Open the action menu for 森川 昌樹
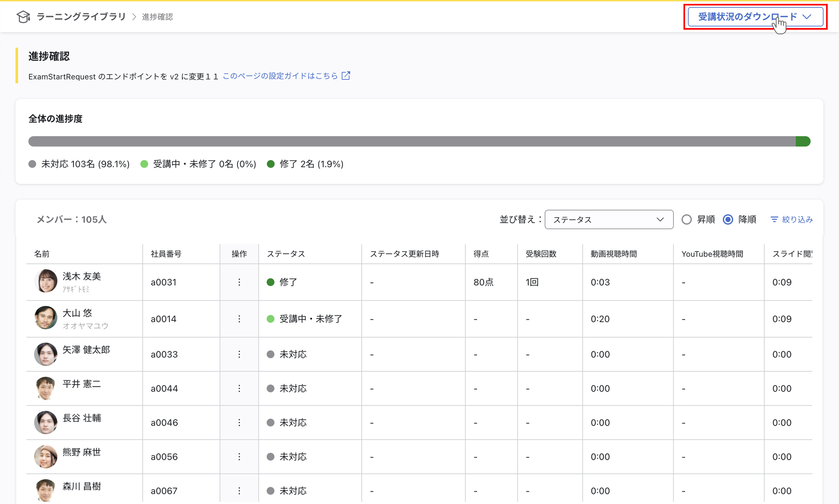Screen dimensions: 839x504 tap(239, 490)
